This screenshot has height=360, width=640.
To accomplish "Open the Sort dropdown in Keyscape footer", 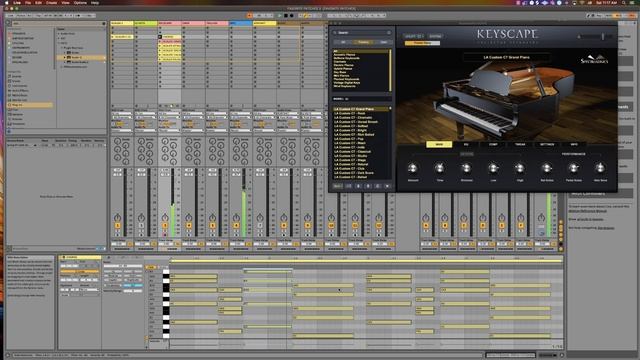I will tap(338, 186).
